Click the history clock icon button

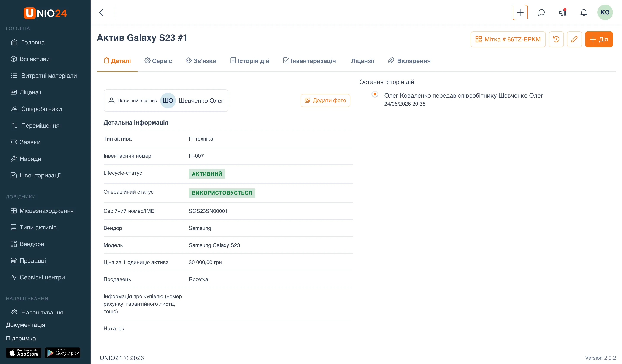tap(556, 39)
